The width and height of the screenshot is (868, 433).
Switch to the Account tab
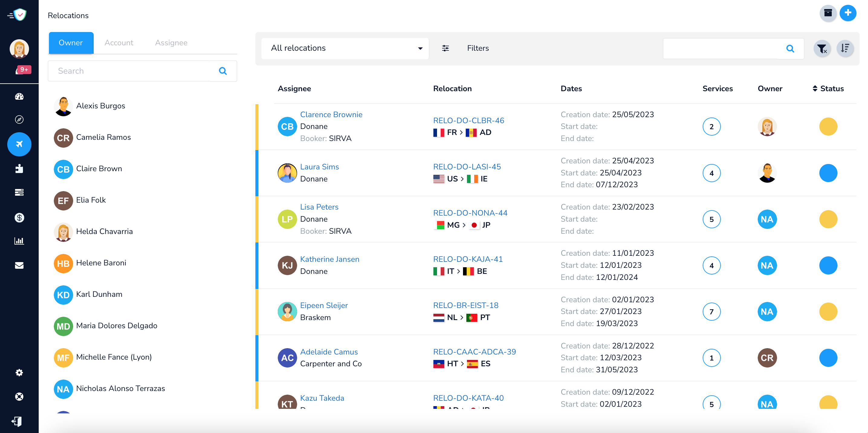point(118,43)
